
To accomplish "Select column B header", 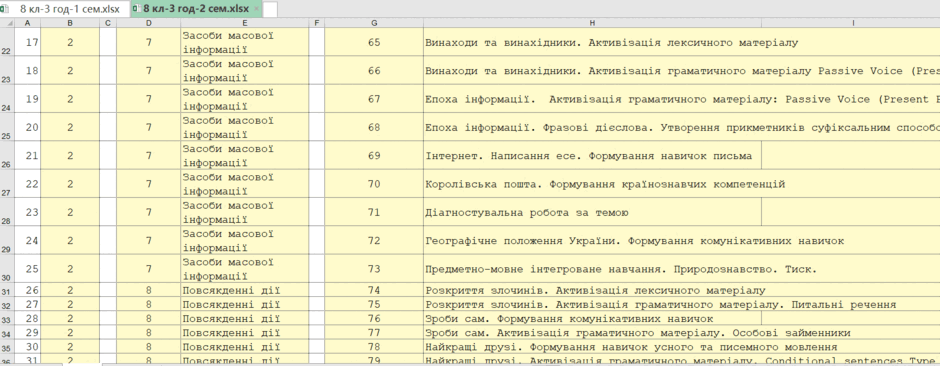I will pos(70,23).
